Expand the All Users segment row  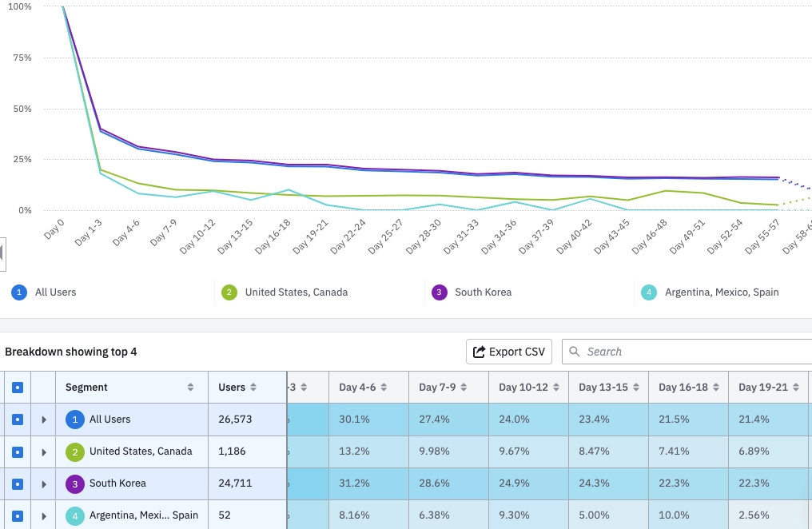44,420
